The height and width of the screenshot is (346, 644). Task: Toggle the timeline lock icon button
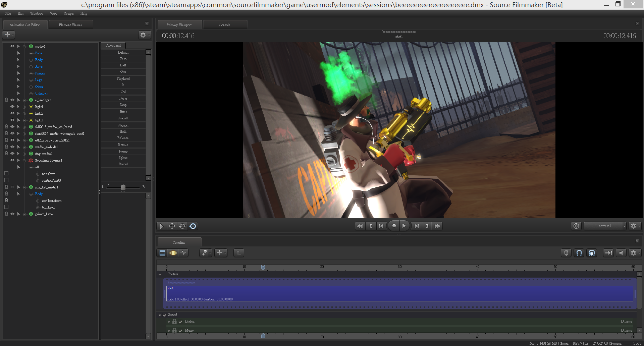coord(566,253)
